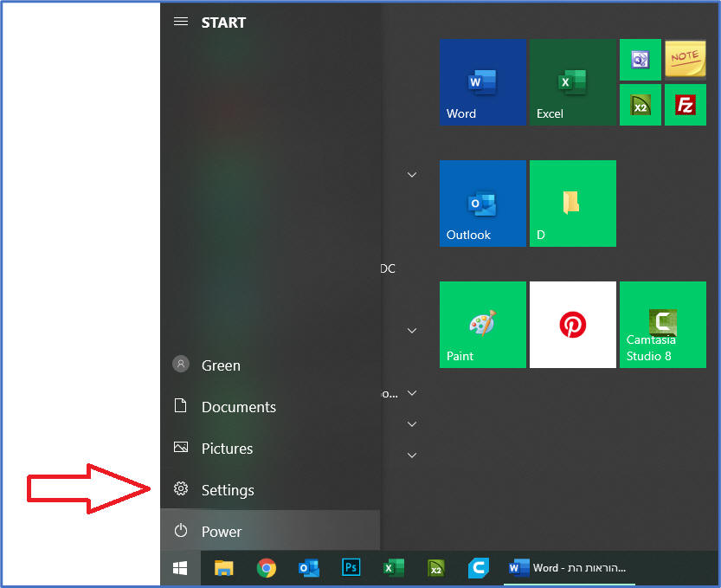The image size is (721, 588).
Task: Open the D folder tile
Action: 572,204
